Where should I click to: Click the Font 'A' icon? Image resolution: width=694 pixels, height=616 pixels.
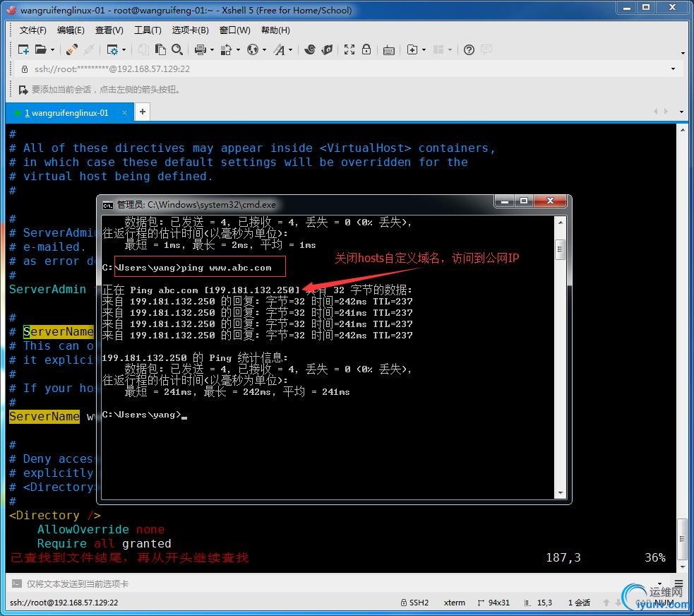pyautogui.click(x=280, y=49)
